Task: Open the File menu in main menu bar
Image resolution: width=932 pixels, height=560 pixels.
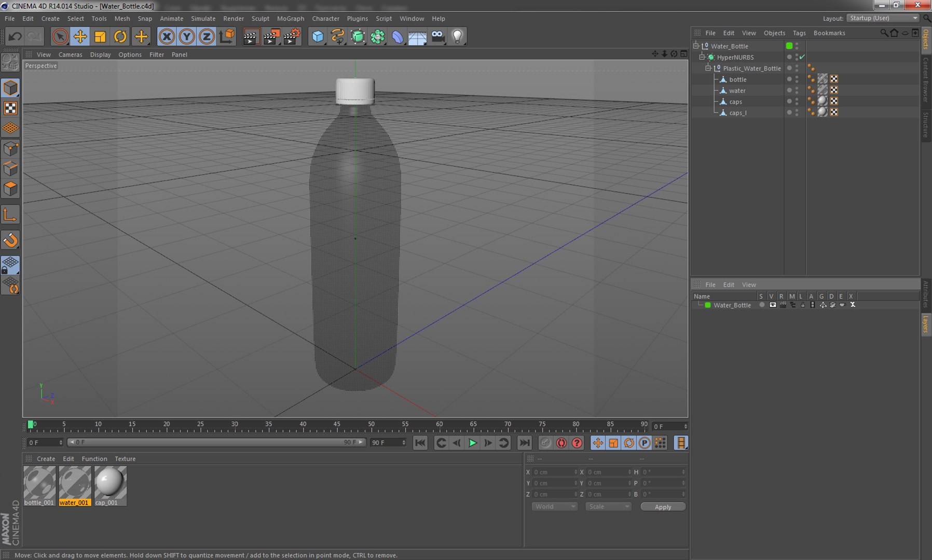Action: 9,19
